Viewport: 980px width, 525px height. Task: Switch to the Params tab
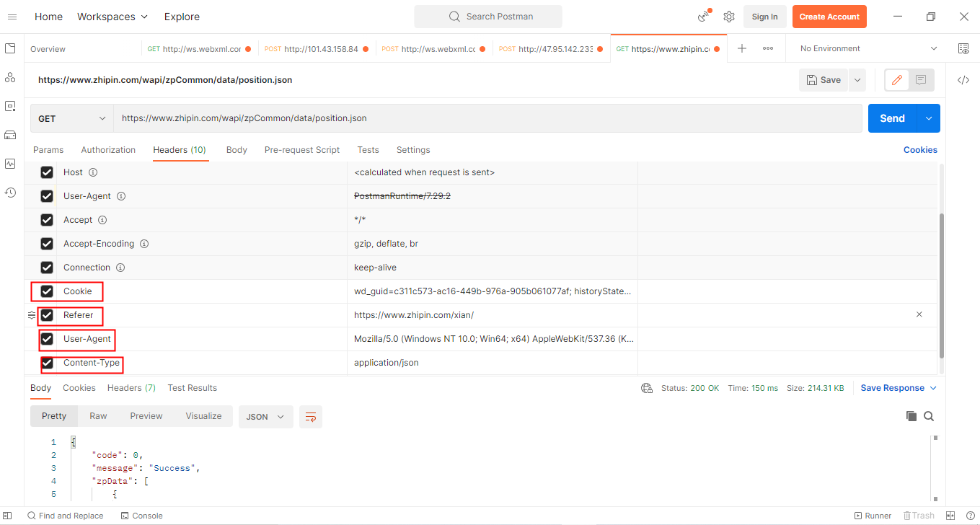(x=48, y=150)
